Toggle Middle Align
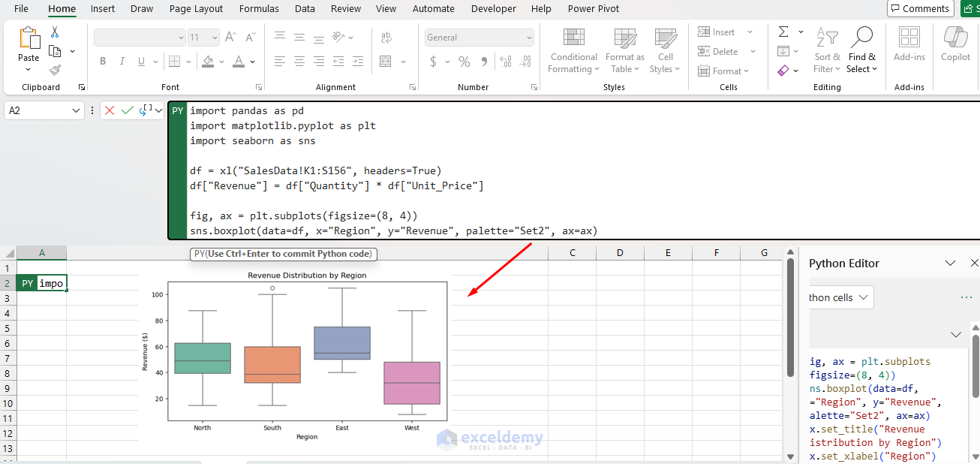The image size is (980, 464). 299,37
